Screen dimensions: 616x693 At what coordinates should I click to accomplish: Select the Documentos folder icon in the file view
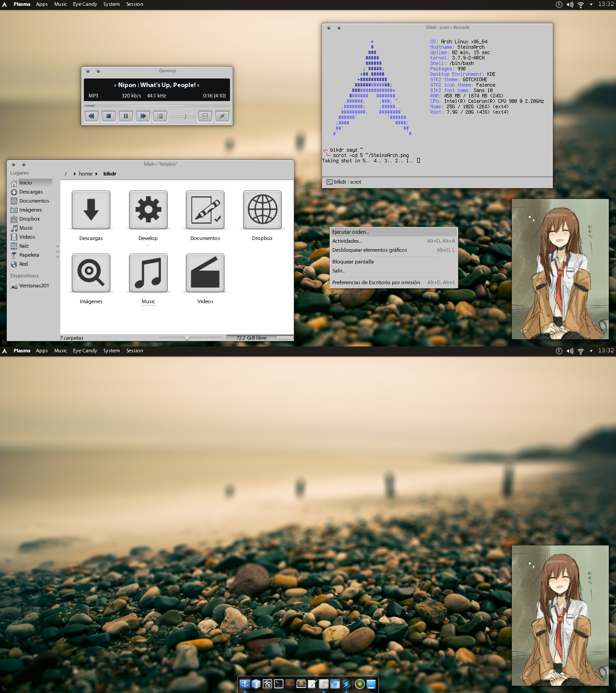click(205, 210)
